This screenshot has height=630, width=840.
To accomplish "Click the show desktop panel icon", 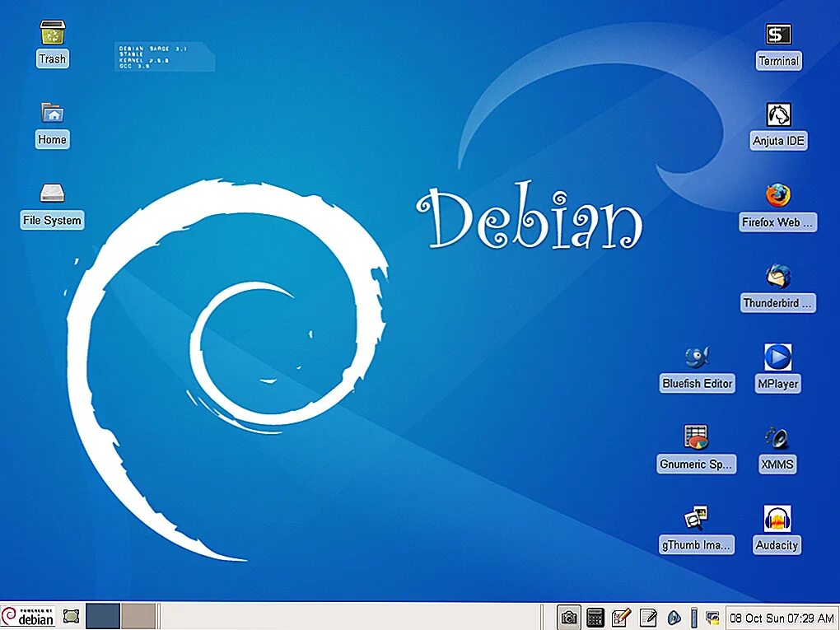I will [x=71, y=616].
